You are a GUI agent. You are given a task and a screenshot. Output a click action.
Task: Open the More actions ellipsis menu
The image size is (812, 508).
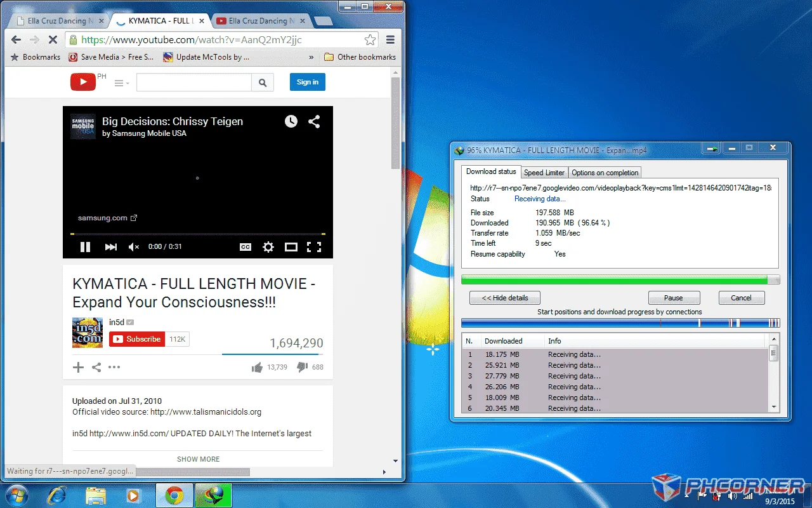114,367
